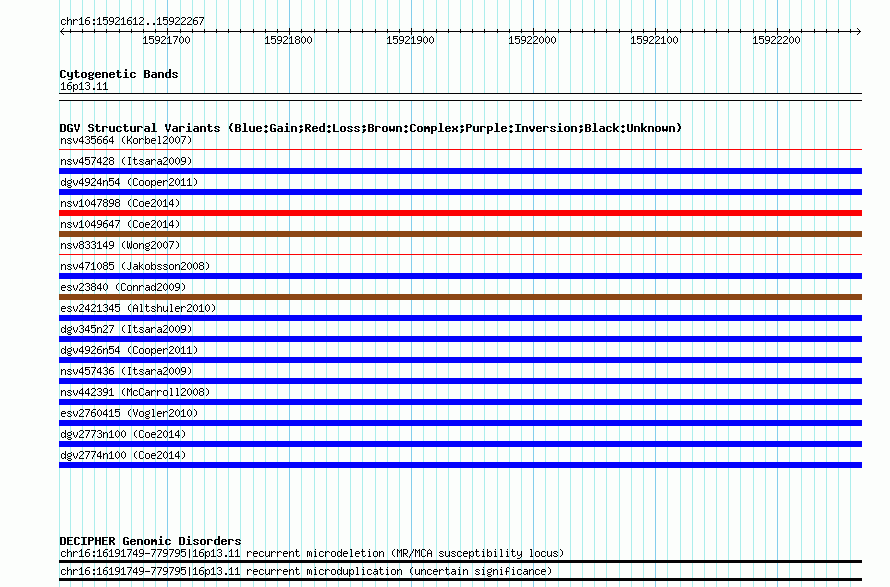Select the nsv457428 (Itsara2009) label
This screenshot has height=587, width=890.
[x=126, y=161]
